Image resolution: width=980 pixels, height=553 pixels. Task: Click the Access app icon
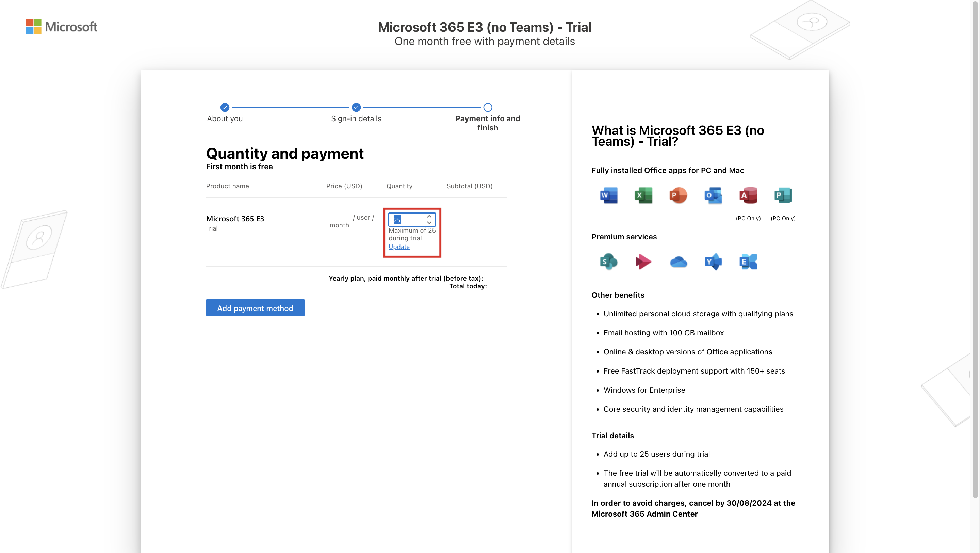(x=748, y=195)
